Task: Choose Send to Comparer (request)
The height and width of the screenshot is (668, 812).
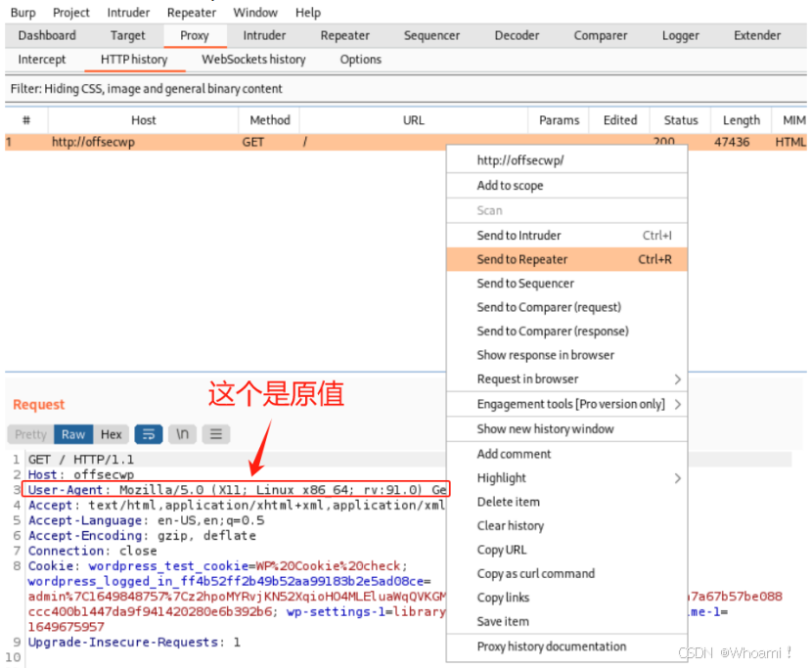Action: click(x=567, y=307)
